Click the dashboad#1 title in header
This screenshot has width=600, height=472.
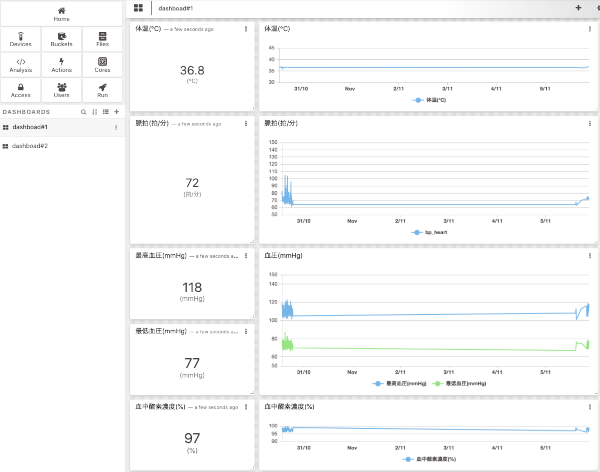[176, 8]
